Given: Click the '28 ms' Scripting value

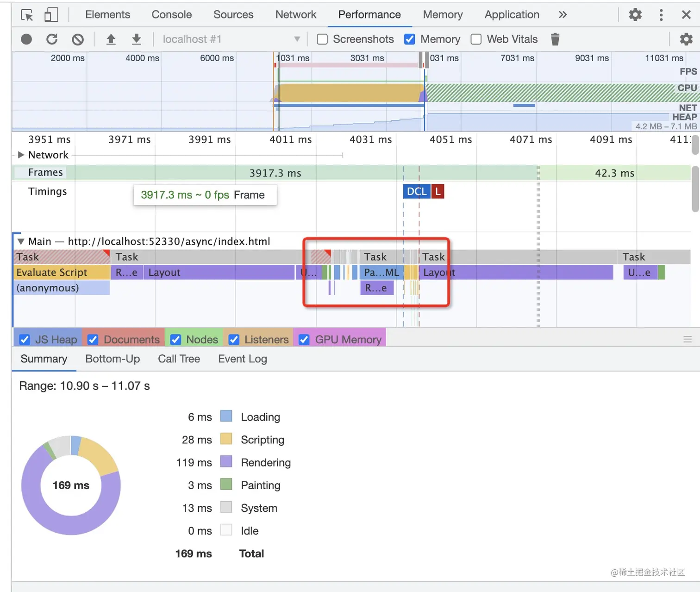Looking at the screenshot, I should [197, 440].
